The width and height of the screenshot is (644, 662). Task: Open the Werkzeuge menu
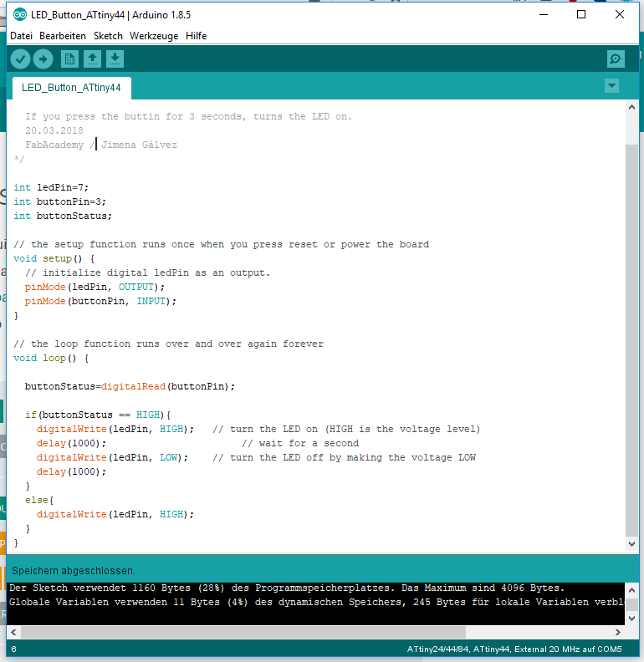point(154,36)
